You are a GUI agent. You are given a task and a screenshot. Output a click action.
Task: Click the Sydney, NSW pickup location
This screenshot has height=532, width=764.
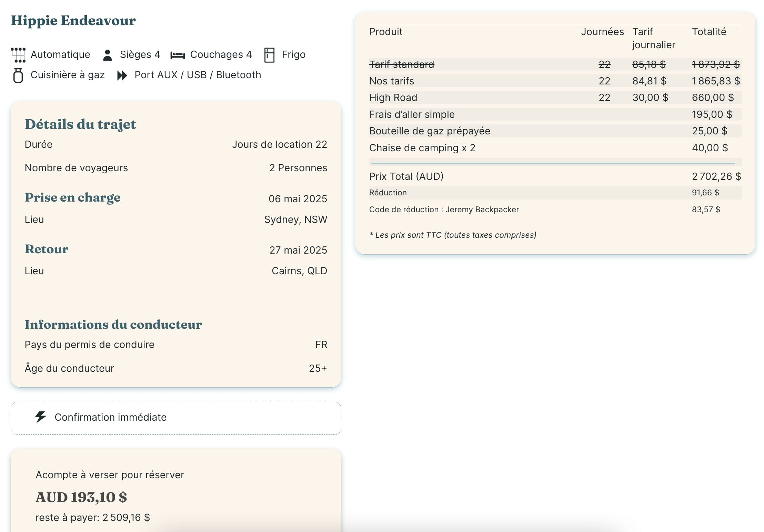(296, 219)
